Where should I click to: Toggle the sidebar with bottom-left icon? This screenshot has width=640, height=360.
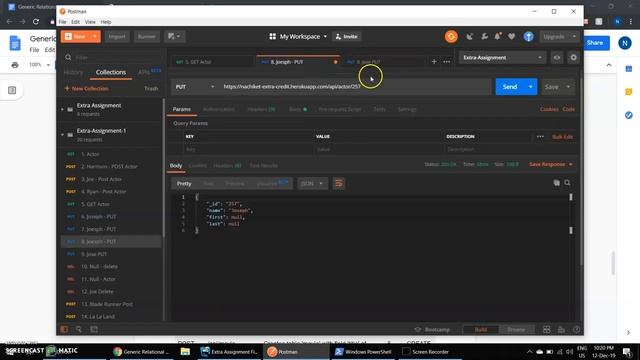(64, 329)
